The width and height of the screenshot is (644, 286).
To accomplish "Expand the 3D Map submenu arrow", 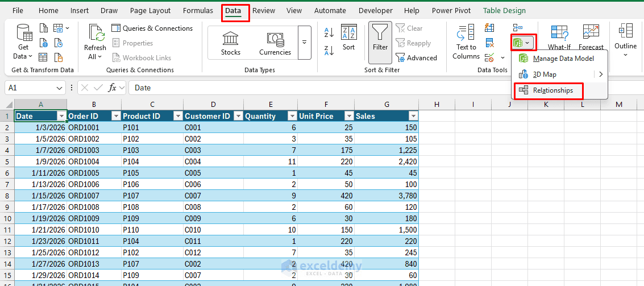I will 601,74.
